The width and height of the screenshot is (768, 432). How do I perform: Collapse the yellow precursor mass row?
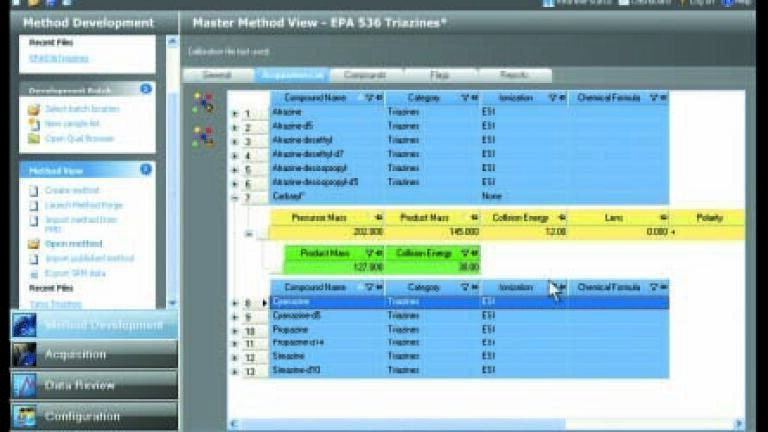(249, 234)
